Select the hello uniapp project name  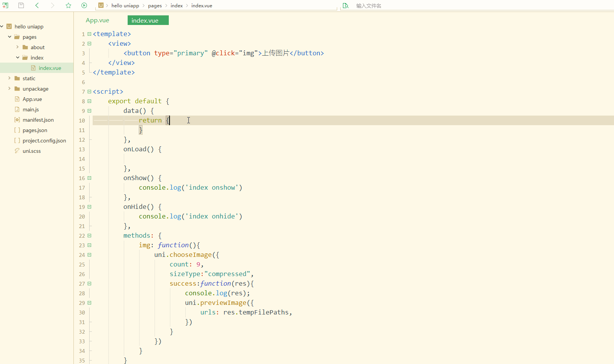click(x=29, y=26)
